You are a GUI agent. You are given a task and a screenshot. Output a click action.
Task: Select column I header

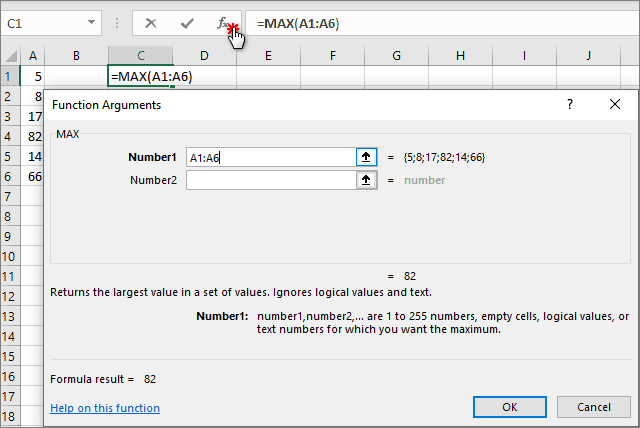point(524,55)
